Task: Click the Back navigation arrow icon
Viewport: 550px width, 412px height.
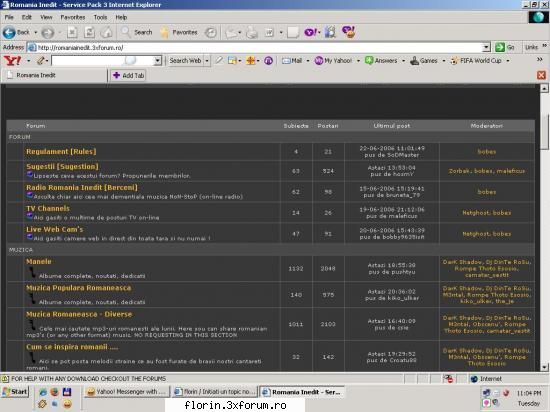Action: pos(9,33)
